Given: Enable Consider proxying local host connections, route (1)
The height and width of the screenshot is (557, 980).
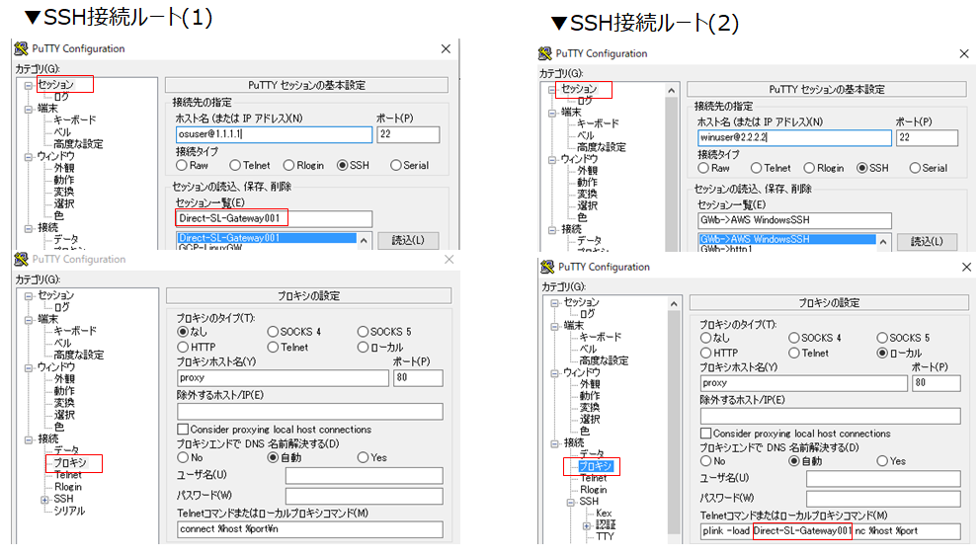Looking at the screenshot, I should [183, 430].
